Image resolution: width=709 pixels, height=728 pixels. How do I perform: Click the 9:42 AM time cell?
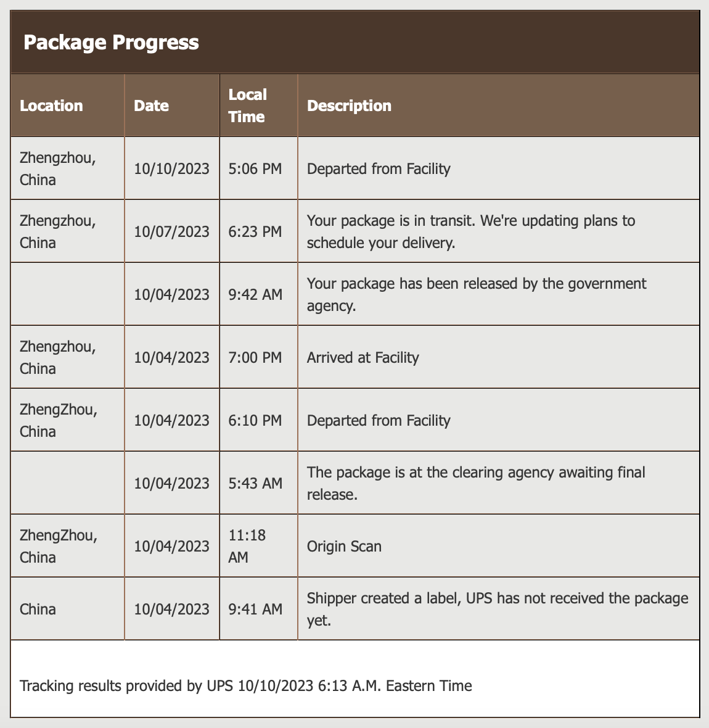pyautogui.click(x=255, y=294)
